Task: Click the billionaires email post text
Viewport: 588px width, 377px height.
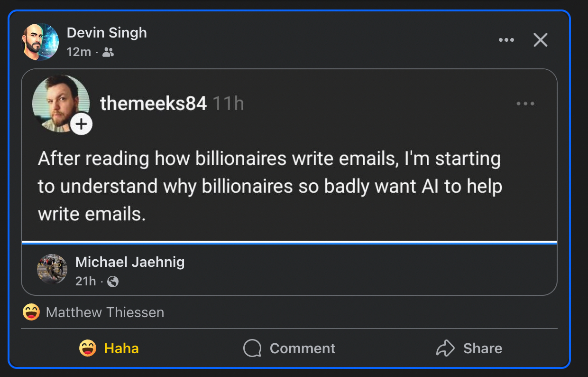Action: tap(269, 186)
